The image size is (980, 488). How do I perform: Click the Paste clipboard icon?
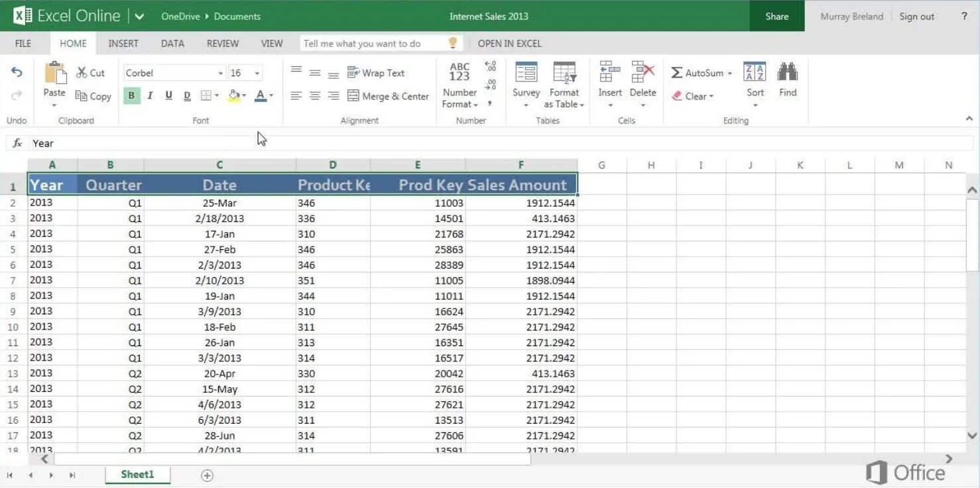point(55,73)
